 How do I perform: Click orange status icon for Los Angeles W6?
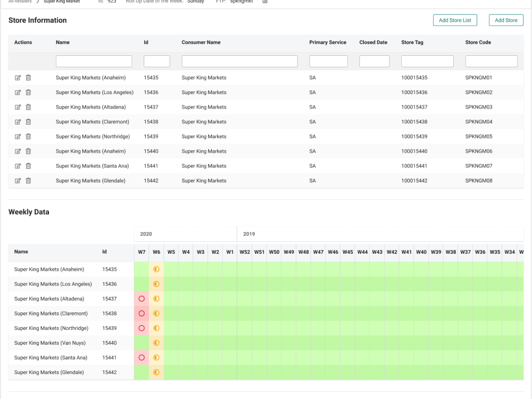click(156, 284)
